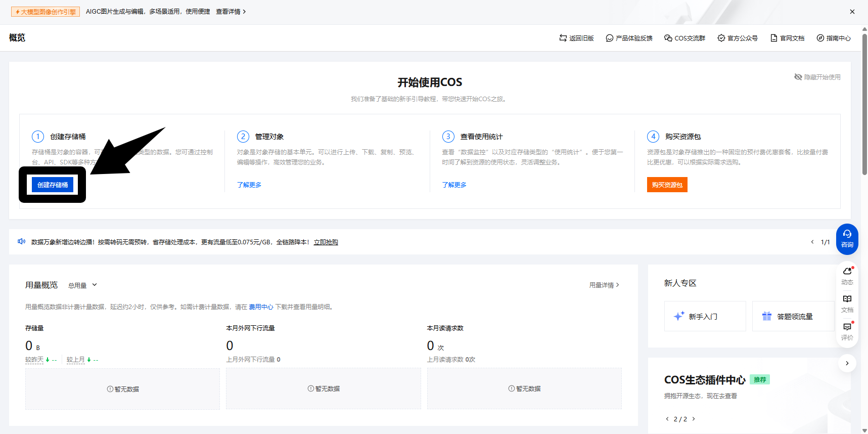Click 暂无数据 under 存储量
Viewport: 868px width, 434px height.
tap(123, 389)
